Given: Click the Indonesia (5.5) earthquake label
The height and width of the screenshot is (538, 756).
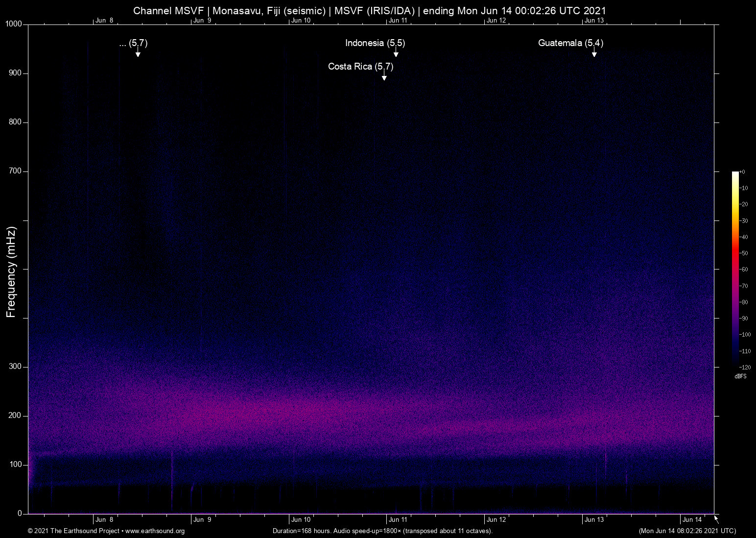Looking at the screenshot, I should [x=375, y=43].
